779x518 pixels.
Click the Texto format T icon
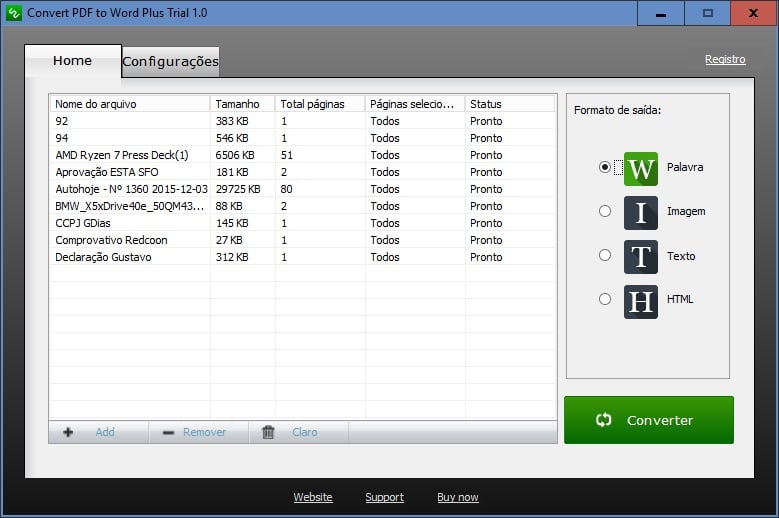[x=640, y=256]
